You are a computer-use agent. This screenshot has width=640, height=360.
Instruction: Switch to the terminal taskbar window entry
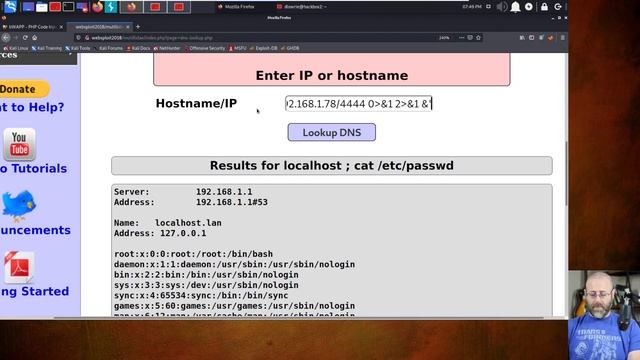point(302,7)
